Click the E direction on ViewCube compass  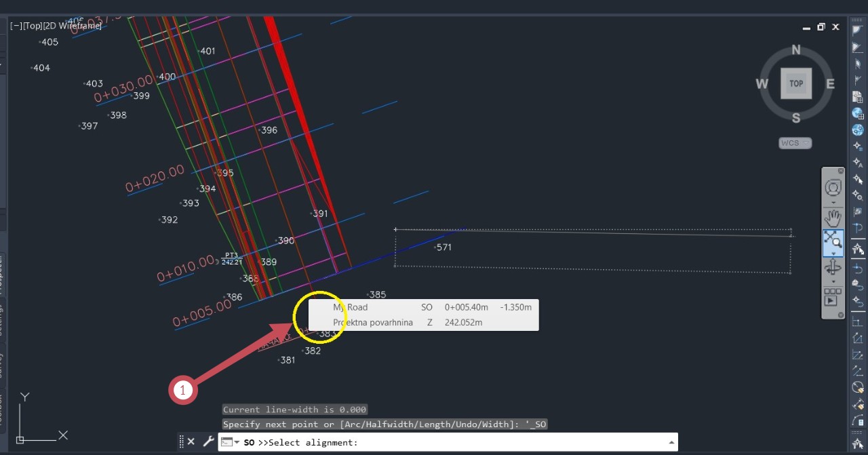830,84
